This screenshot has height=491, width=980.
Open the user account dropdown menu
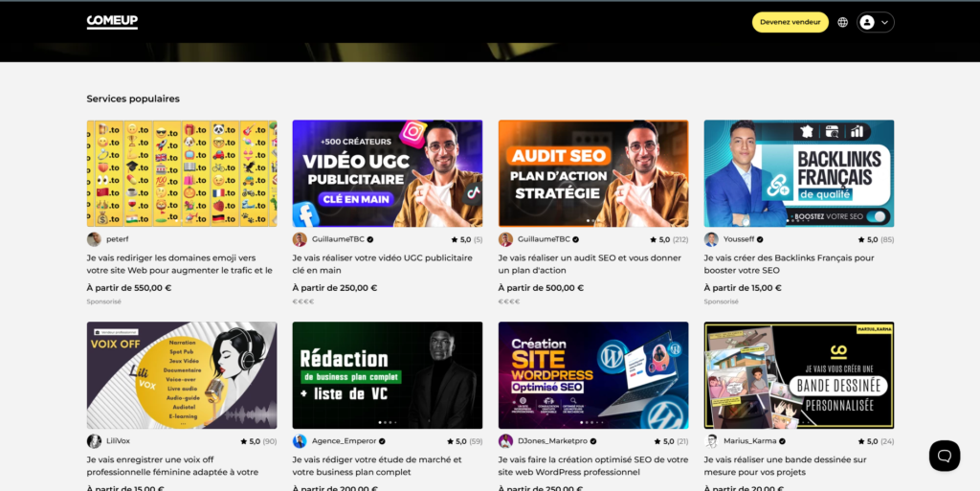pyautogui.click(x=875, y=22)
